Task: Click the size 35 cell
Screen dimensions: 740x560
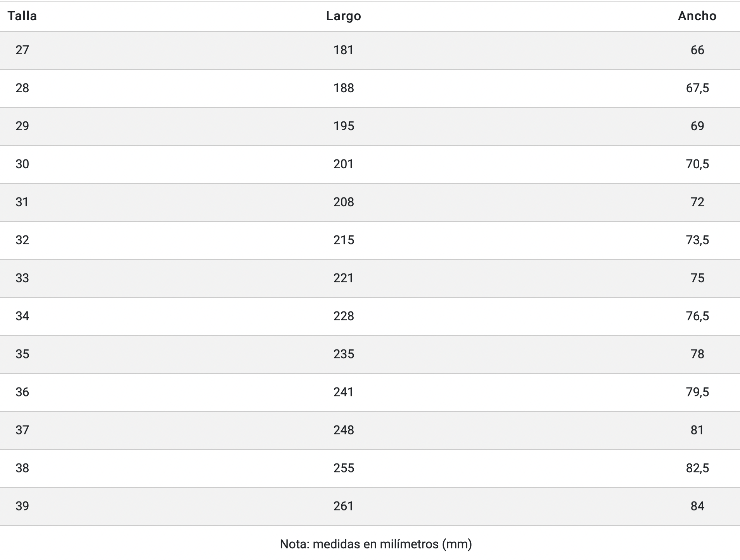Action: tap(22, 354)
